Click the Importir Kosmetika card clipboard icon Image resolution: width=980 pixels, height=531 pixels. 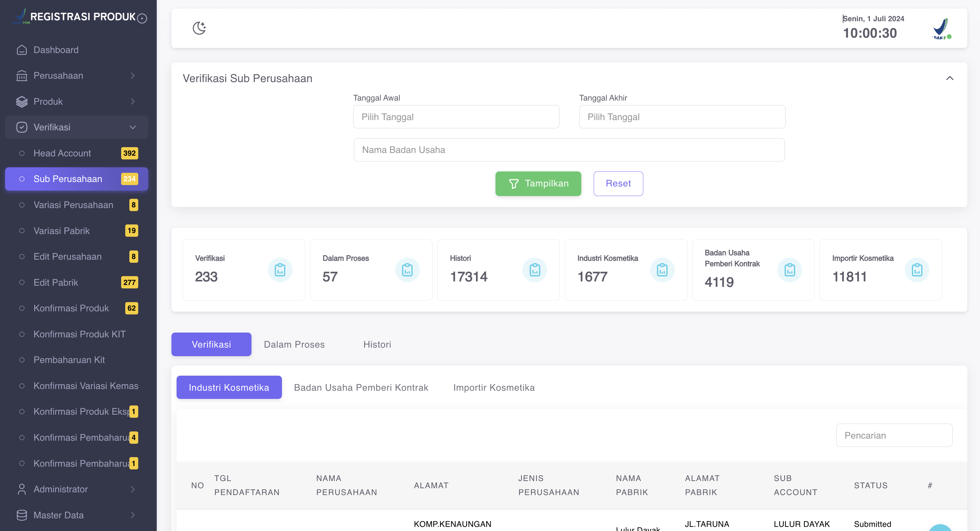click(917, 270)
